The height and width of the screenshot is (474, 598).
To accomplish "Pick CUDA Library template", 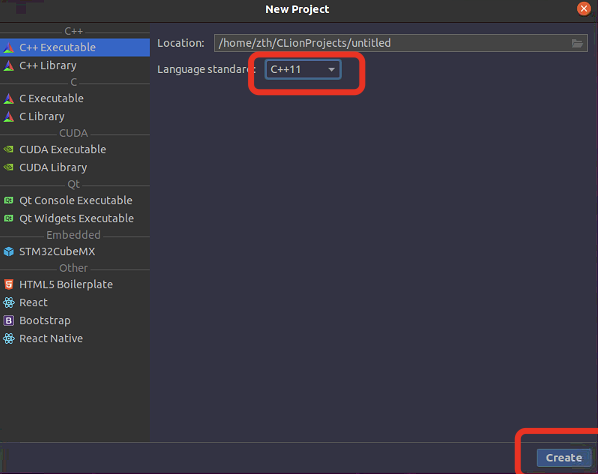I will coord(75,167).
